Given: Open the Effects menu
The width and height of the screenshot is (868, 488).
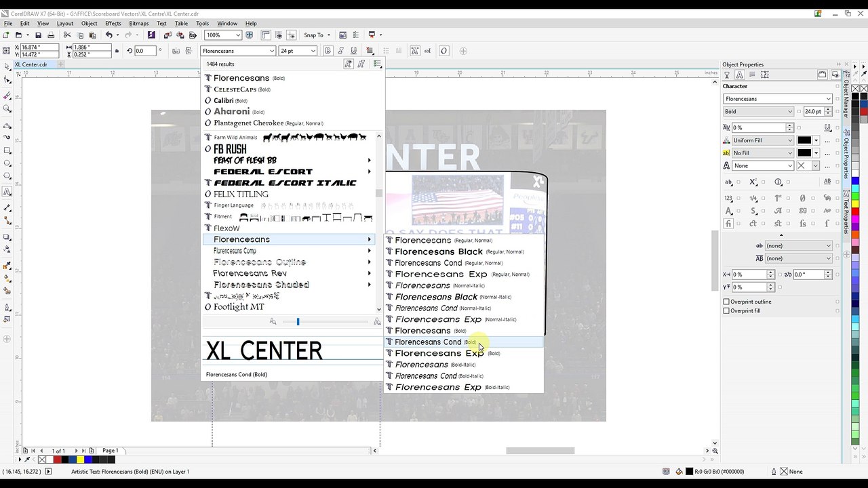Looking at the screenshot, I should 113,24.
